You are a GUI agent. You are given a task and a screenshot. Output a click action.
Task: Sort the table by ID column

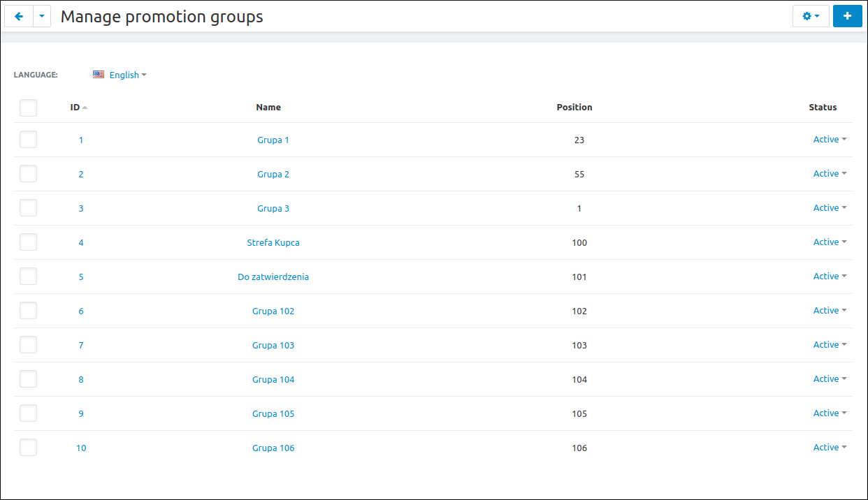78,108
